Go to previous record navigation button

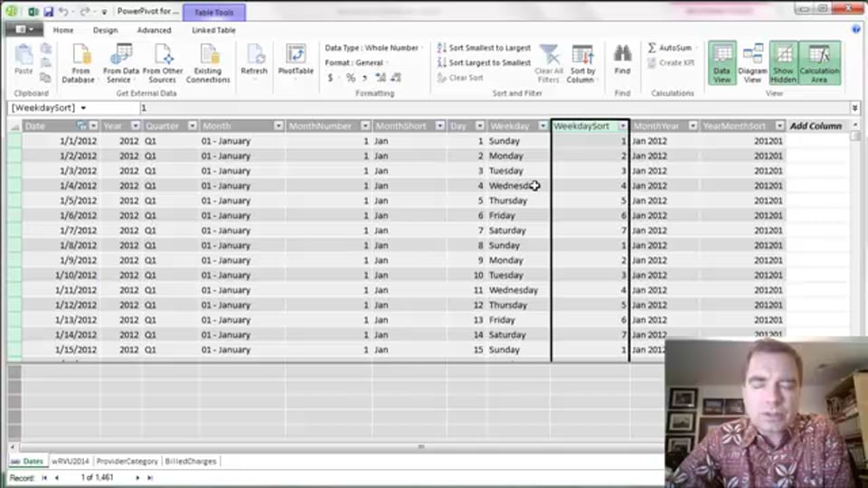click(x=57, y=477)
